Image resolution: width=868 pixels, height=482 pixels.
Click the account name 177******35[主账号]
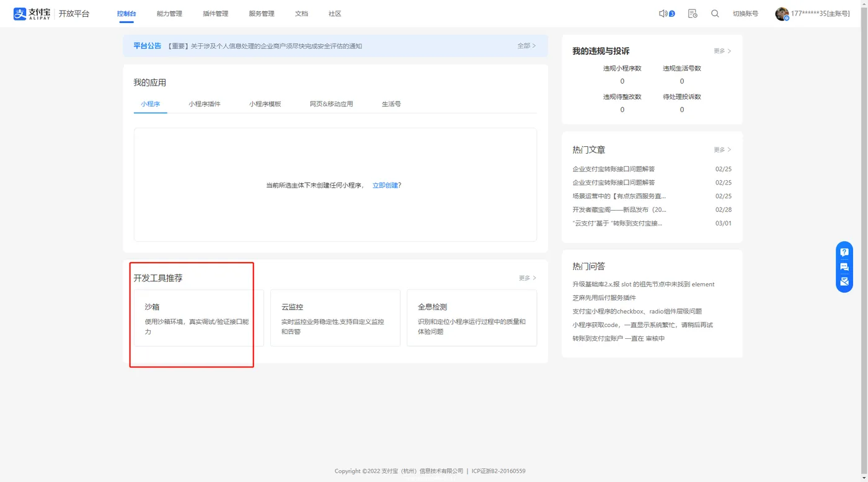pyautogui.click(x=820, y=14)
